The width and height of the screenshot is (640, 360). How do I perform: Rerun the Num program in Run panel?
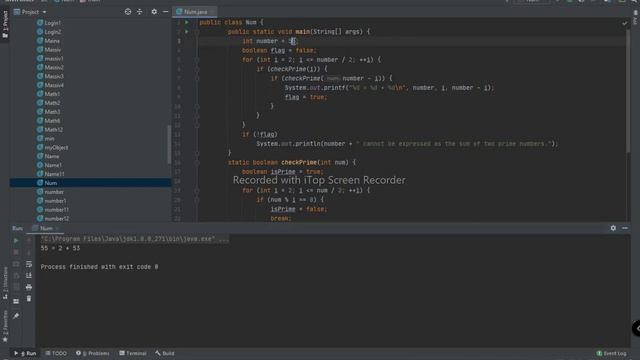coord(16,241)
